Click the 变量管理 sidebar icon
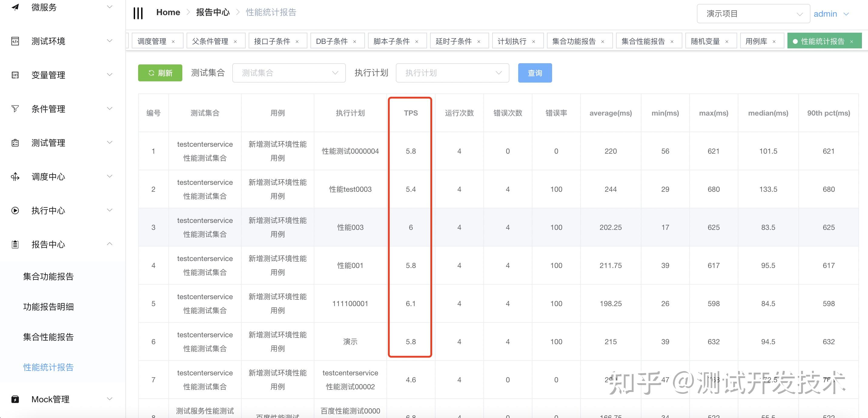The width and height of the screenshot is (868, 418). [15, 75]
